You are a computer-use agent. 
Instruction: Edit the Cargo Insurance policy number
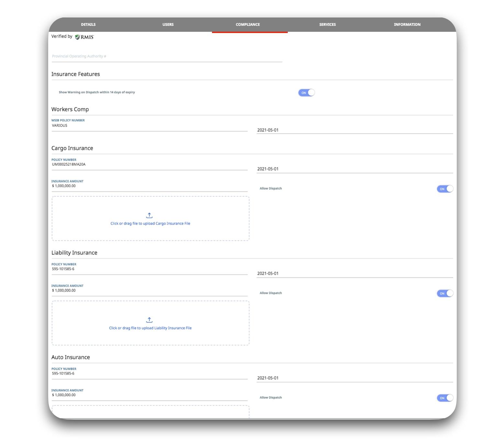pos(150,164)
